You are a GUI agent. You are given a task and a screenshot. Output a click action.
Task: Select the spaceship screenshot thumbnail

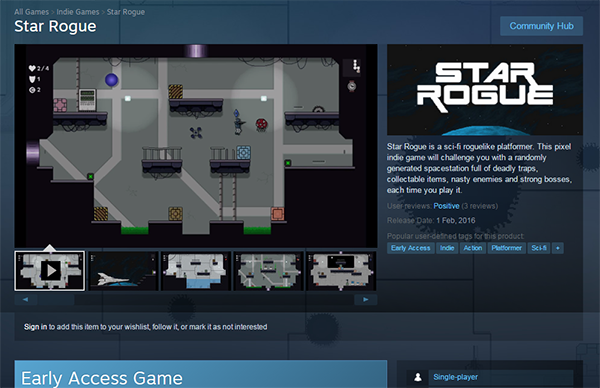click(123, 271)
